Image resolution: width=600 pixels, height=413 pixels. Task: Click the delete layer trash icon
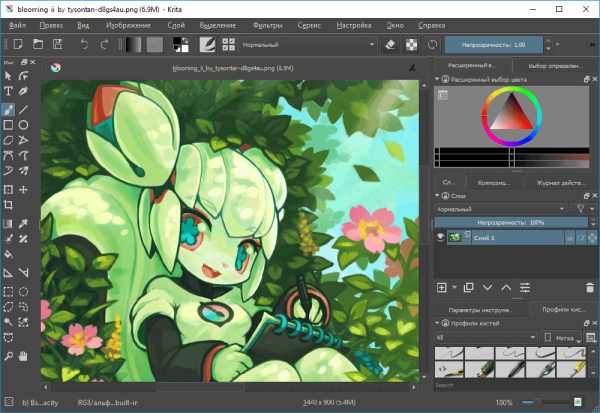click(x=589, y=287)
